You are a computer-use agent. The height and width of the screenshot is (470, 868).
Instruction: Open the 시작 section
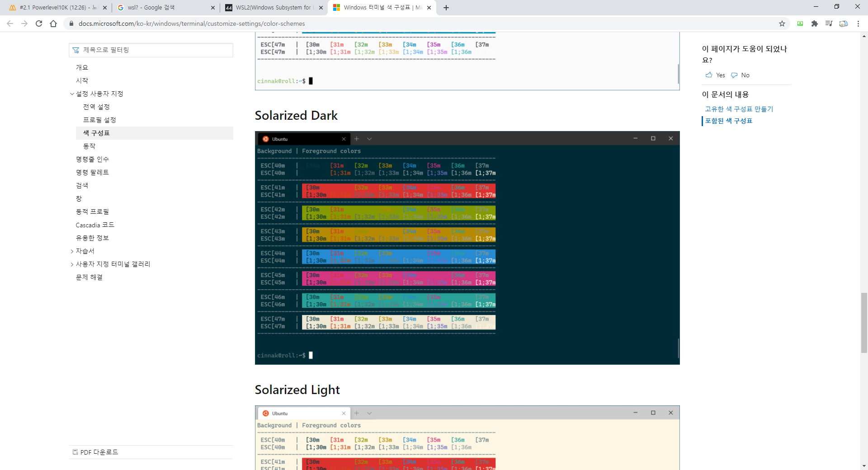pyautogui.click(x=82, y=80)
